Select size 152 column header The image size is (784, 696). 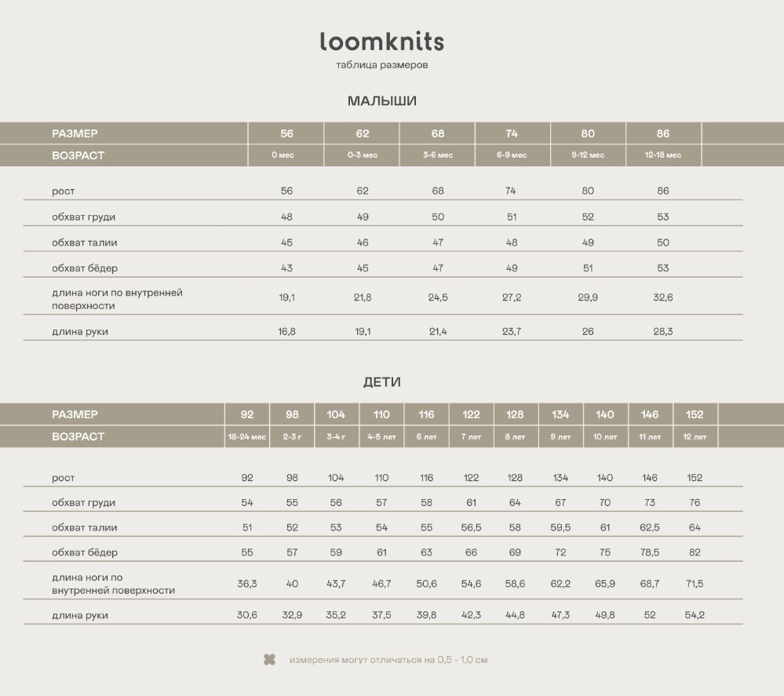coord(695,414)
